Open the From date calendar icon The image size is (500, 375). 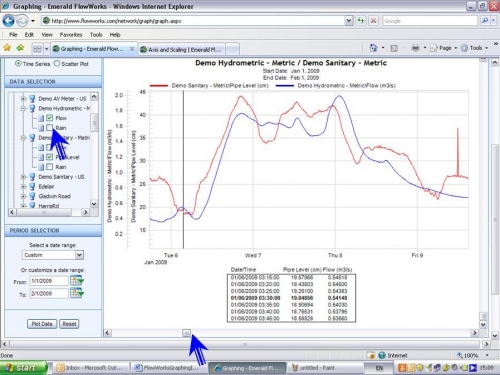(x=77, y=280)
